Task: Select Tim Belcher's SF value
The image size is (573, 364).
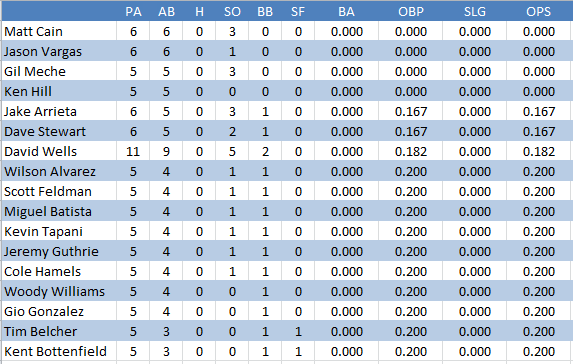Action: click(298, 331)
